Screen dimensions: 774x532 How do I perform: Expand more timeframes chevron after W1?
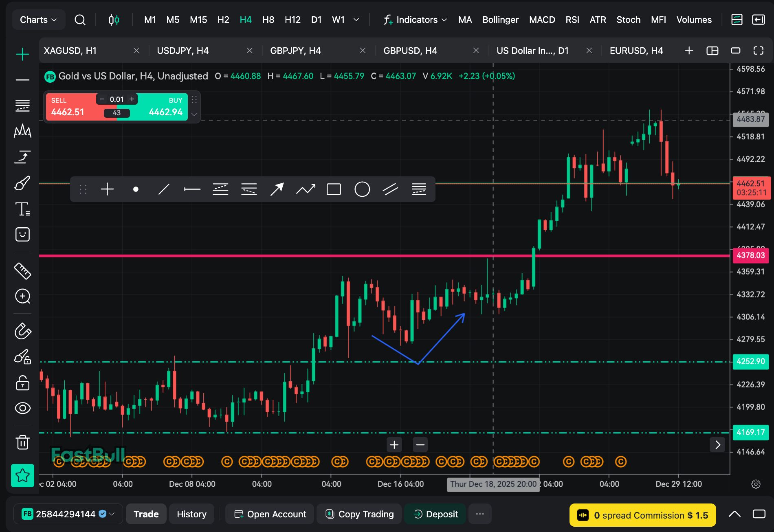356,20
